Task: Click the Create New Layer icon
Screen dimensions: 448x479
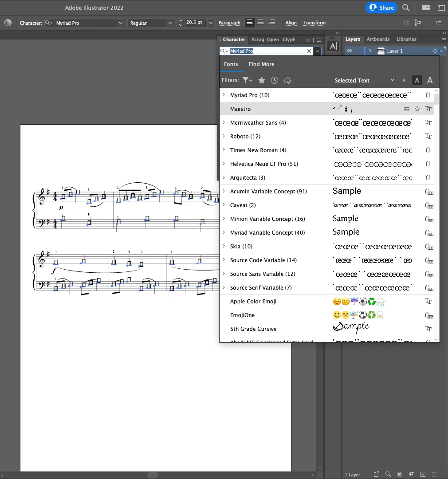Action: tap(423, 475)
